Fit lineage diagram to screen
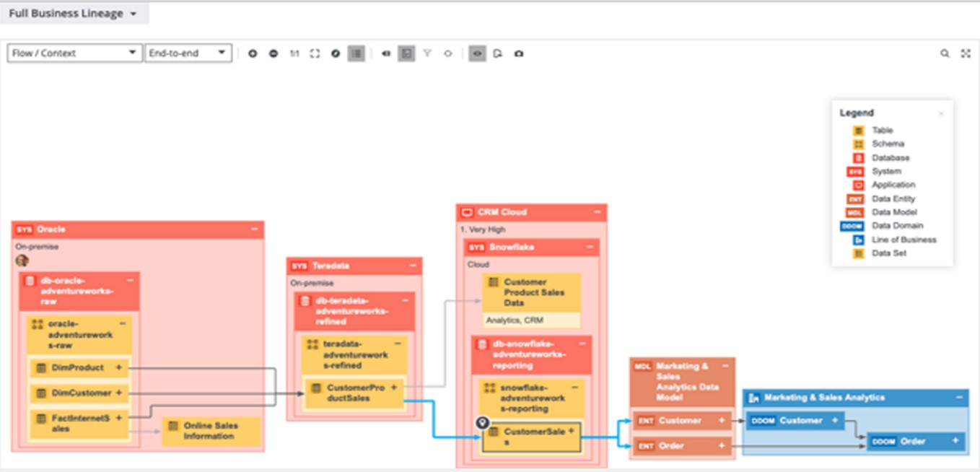This screenshot has height=472, width=980. point(315,53)
